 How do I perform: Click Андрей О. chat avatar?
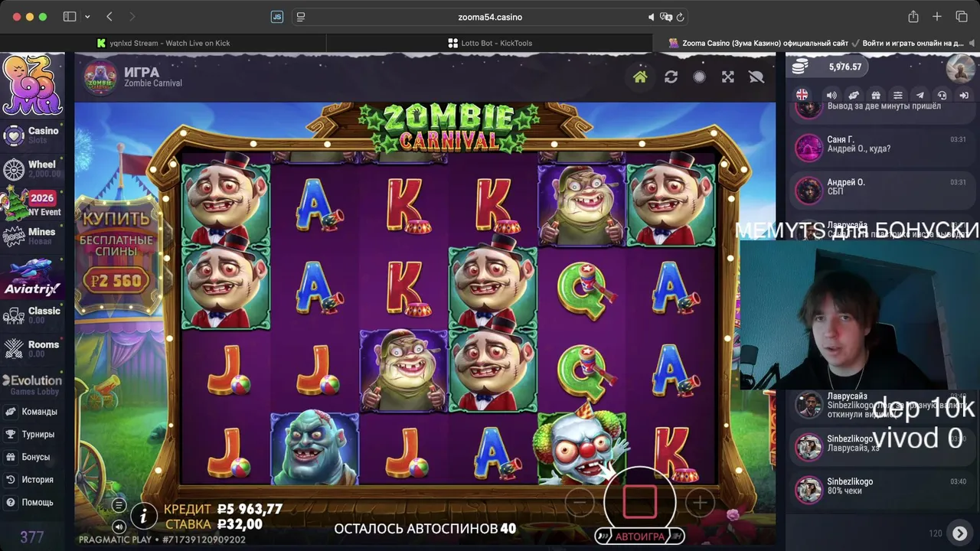click(808, 191)
